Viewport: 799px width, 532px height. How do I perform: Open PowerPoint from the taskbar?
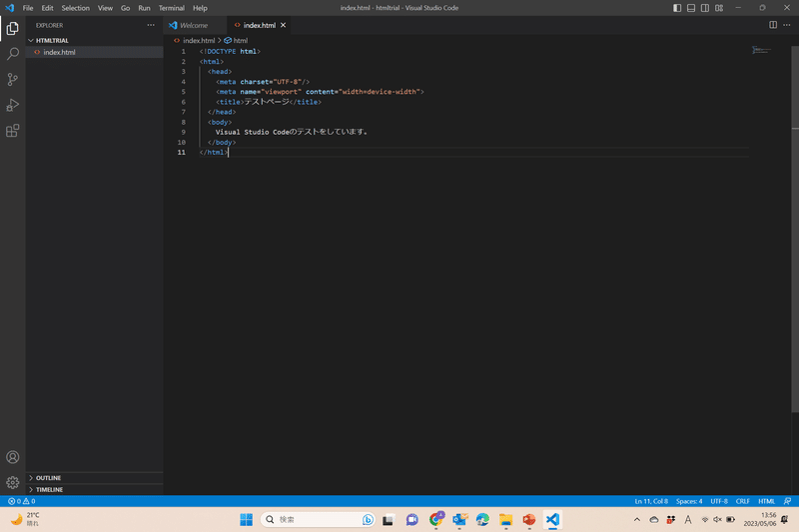(x=529, y=519)
